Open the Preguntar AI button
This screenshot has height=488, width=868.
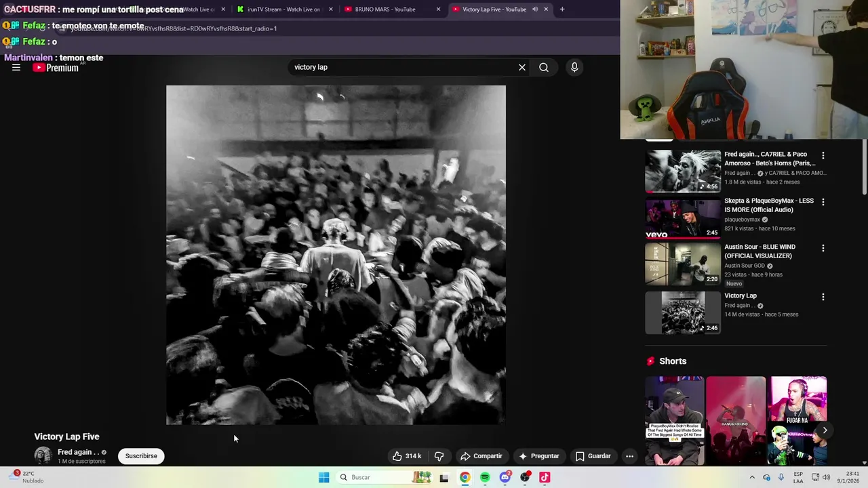(539, 456)
